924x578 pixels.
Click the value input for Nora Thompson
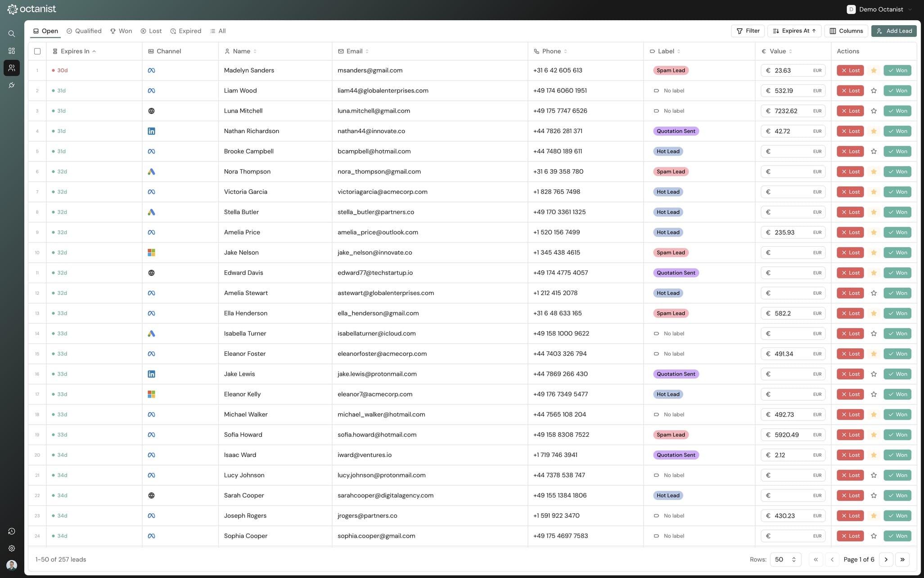pos(792,172)
